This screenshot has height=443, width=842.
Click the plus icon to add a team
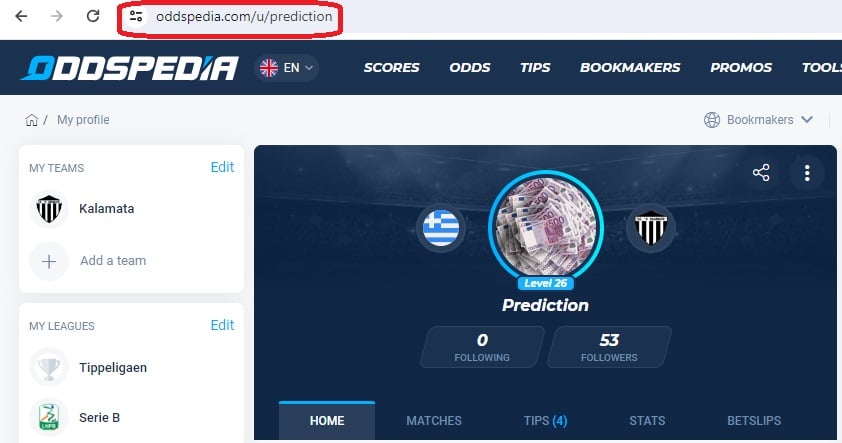(49, 262)
